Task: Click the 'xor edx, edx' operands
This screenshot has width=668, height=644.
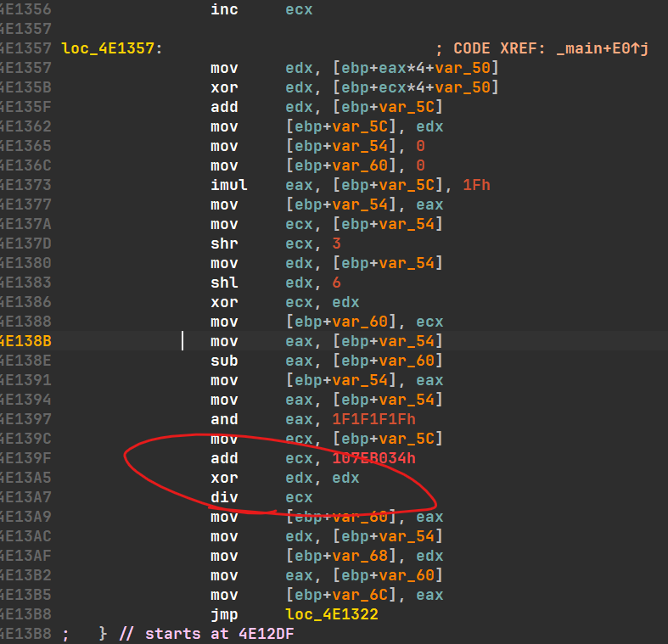Action: (322, 478)
